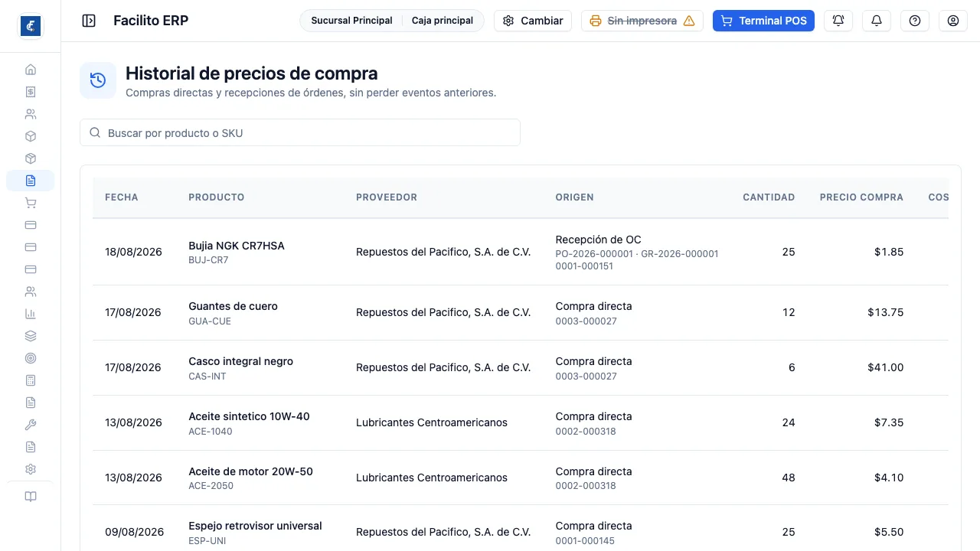Click the Facilito logo icon
The height and width of the screenshot is (551, 980).
coord(31,26)
